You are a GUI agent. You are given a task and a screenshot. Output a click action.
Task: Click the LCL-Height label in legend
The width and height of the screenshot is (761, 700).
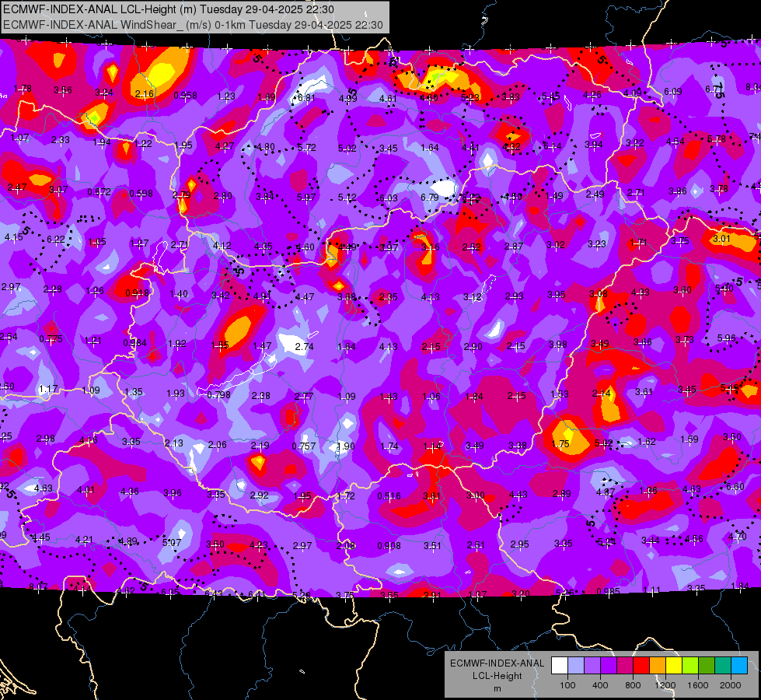497,676
